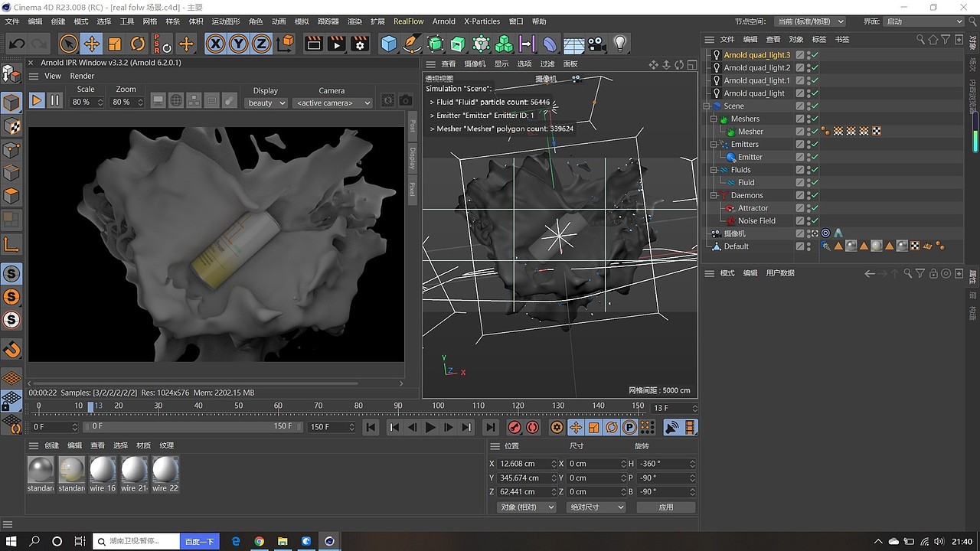Close the Arnold IPR Window
This screenshot has width=980, height=551.
[31, 63]
